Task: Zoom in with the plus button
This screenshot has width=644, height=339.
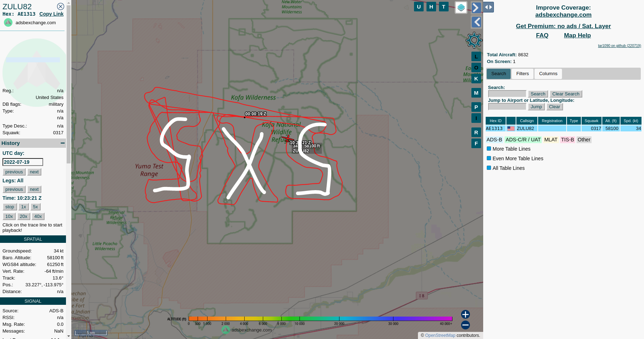Action: (465, 314)
